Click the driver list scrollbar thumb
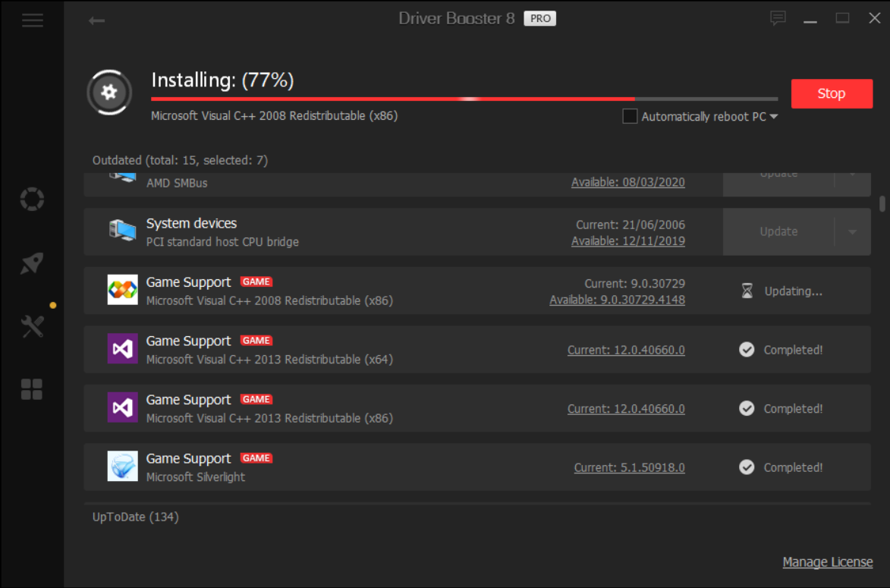Image resolution: width=890 pixels, height=588 pixels. 882,203
